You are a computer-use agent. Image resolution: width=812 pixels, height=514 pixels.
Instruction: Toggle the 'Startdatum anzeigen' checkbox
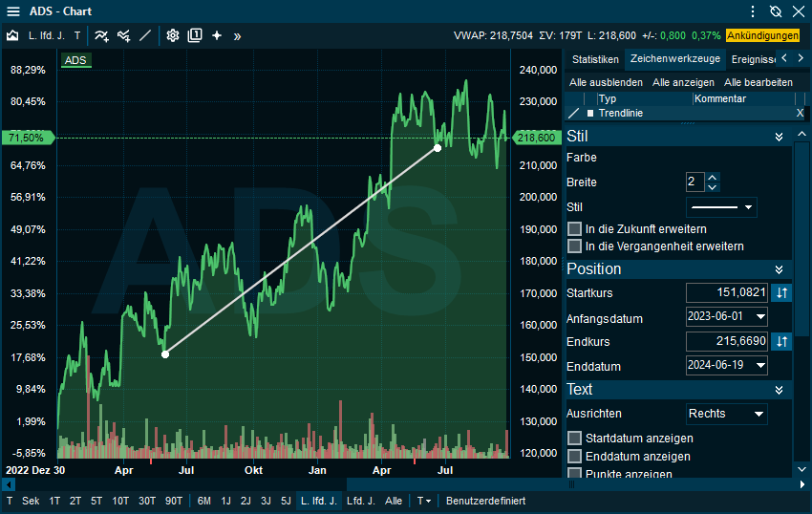coord(574,439)
